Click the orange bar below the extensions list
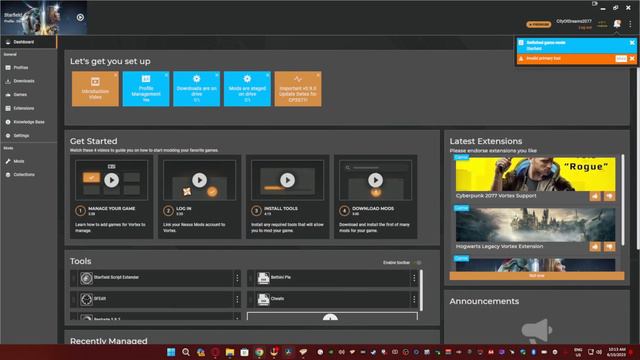Viewport: 640px width, 360px height. (x=537, y=276)
